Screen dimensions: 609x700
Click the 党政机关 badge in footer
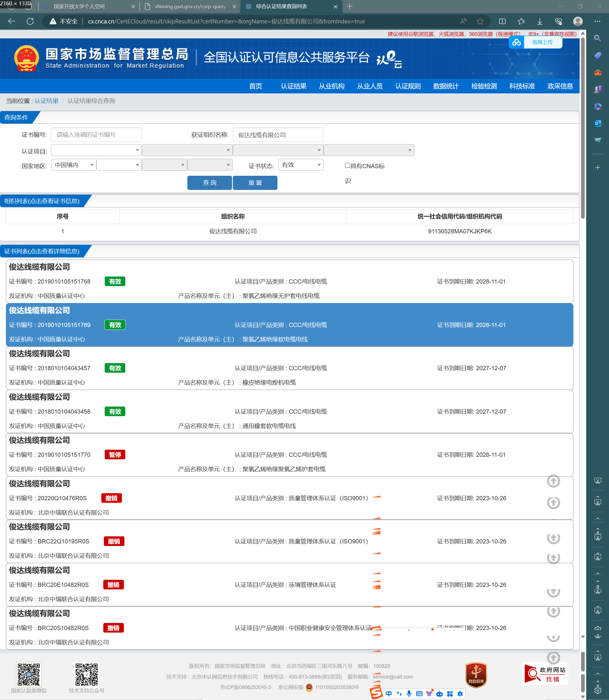pyautogui.click(x=476, y=675)
